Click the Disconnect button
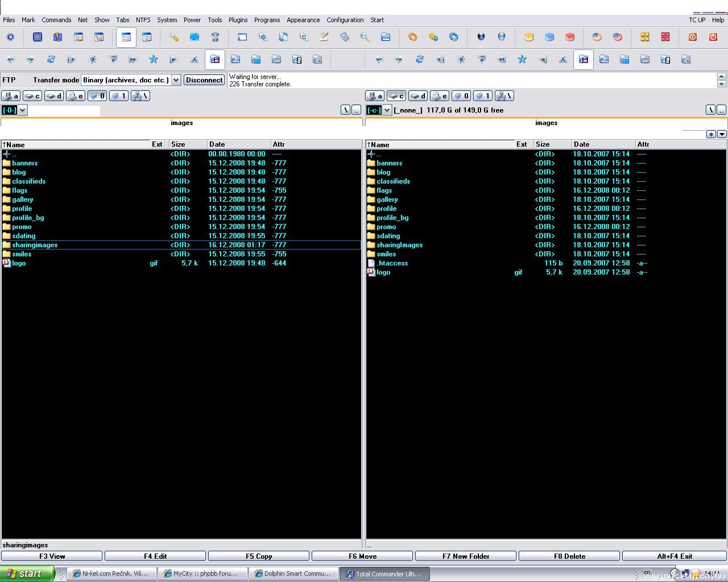 (x=204, y=80)
